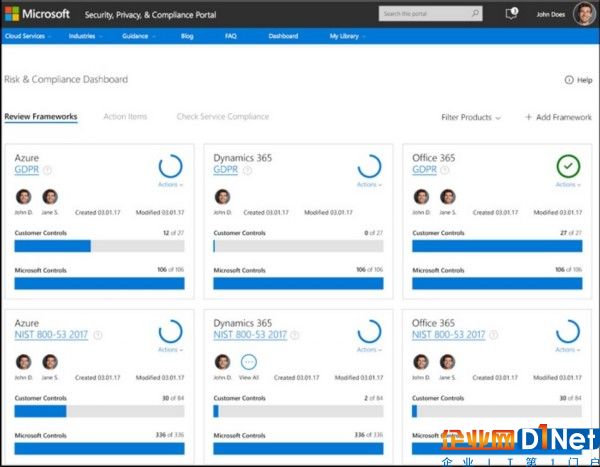The image size is (600, 467).
Task: Click Jane S. avatar in Azure GDPR card
Action: [50, 197]
